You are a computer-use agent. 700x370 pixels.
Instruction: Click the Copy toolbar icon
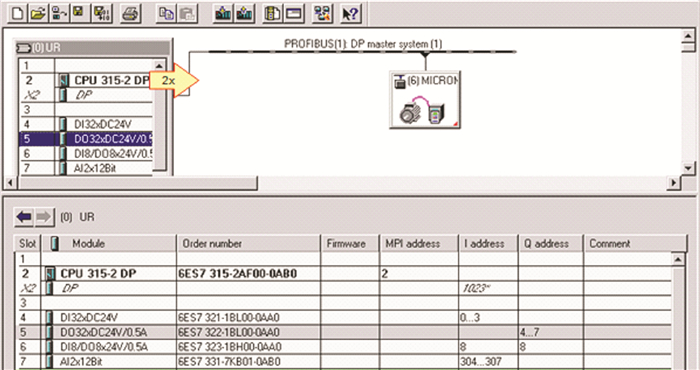166,14
